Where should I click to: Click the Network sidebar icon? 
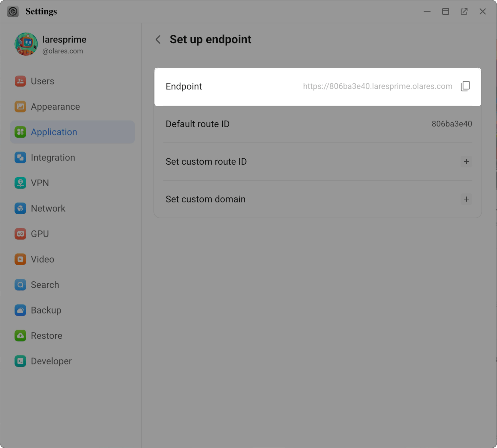click(x=20, y=208)
